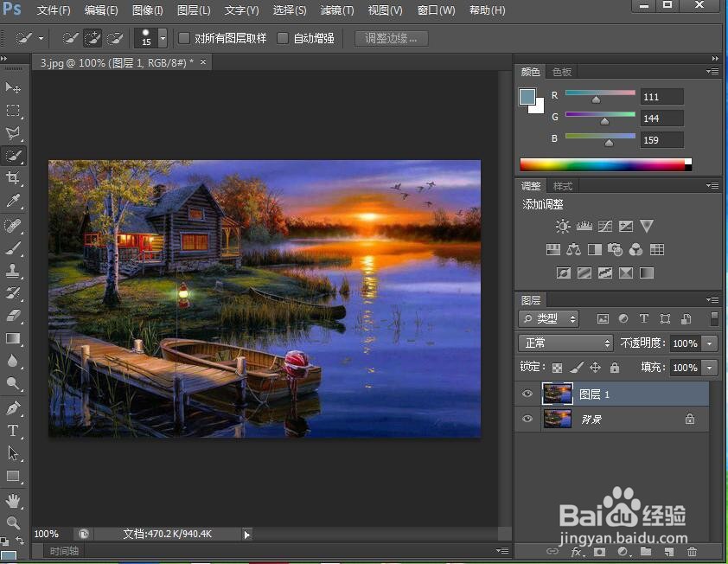Add a Channel Mixer adjustment

[x=635, y=250]
